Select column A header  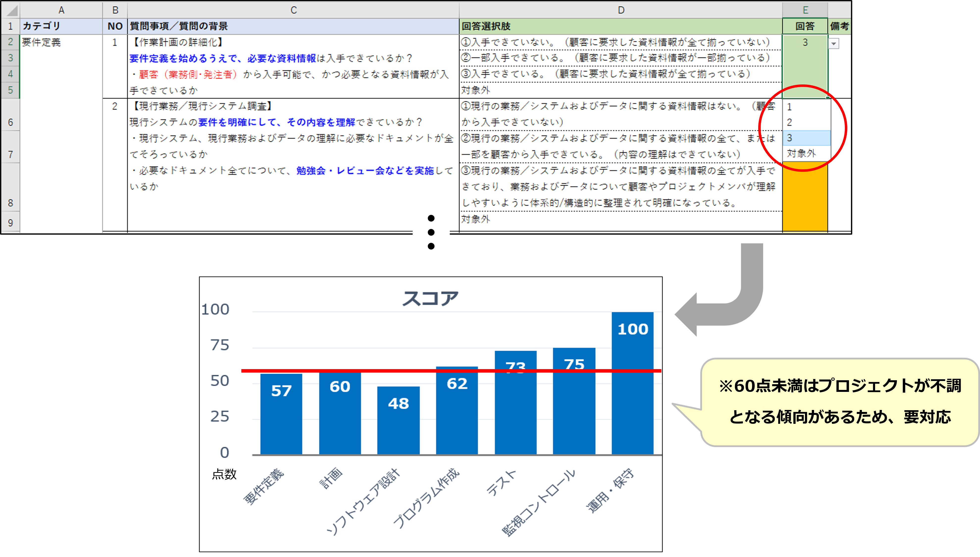point(61,10)
